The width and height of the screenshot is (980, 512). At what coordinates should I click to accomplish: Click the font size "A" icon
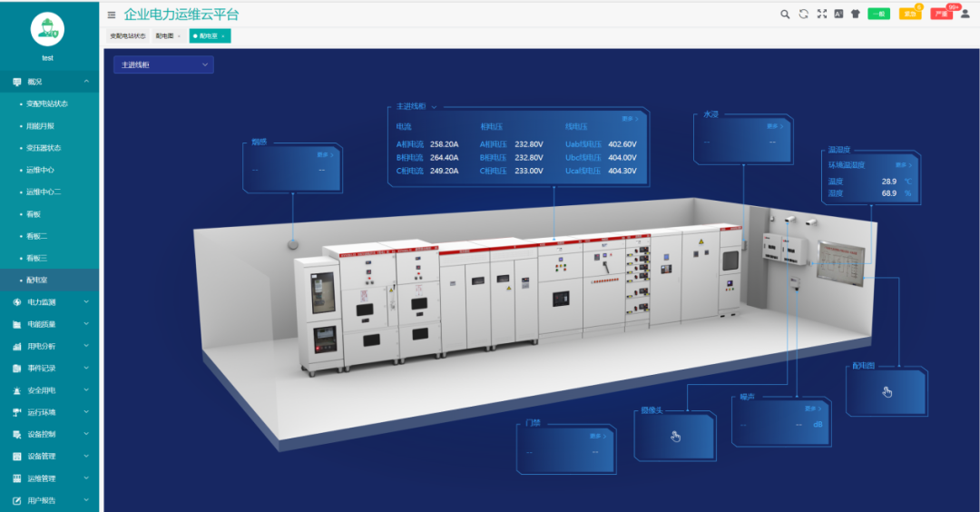[838, 14]
